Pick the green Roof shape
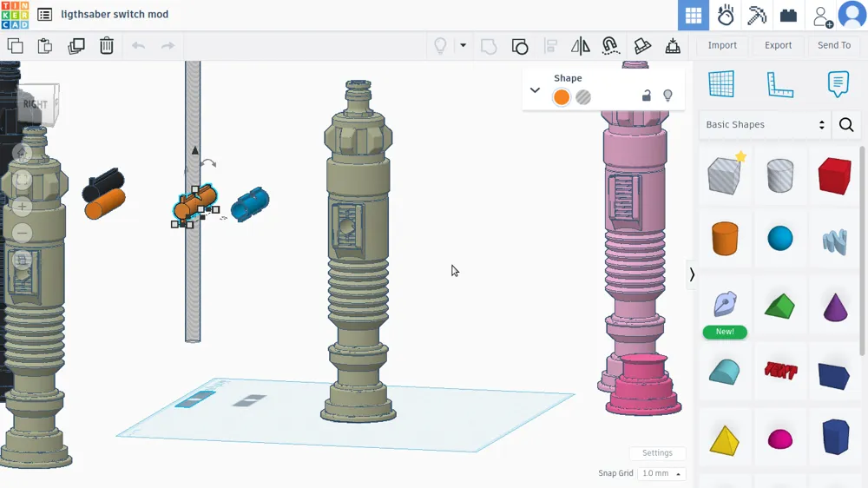The height and width of the screenshot is (488, 868). pos(780,306)
